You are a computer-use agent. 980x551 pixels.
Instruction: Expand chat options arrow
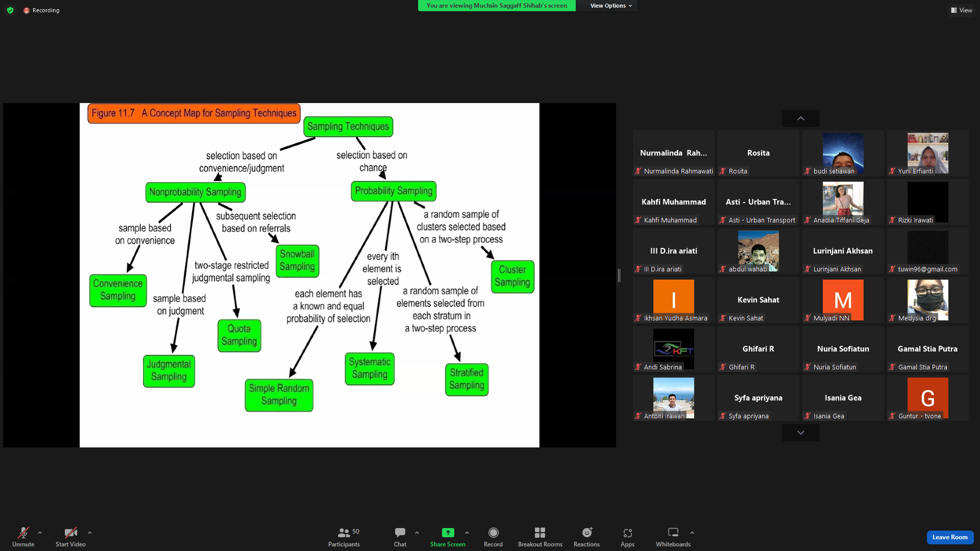417,533
